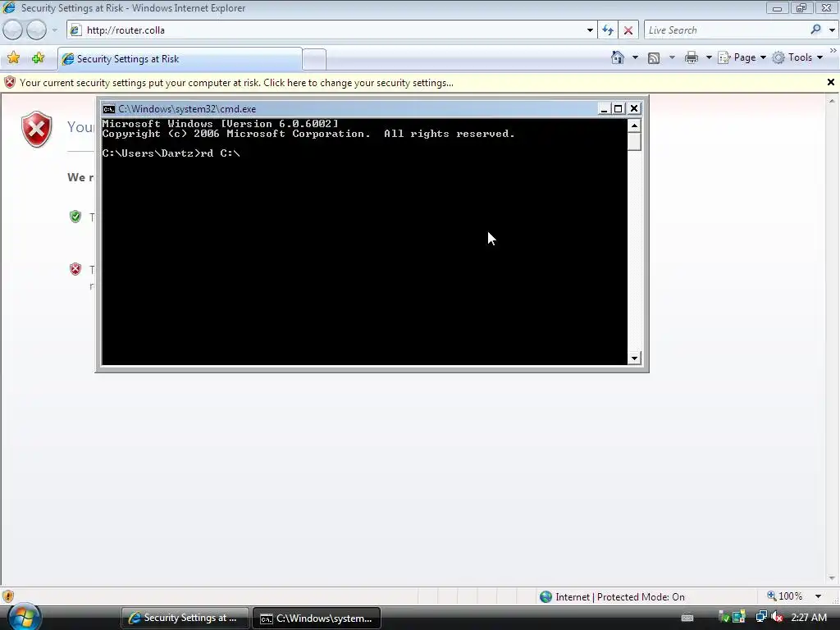Open the Favorites Center star icon
This screenshot has height=630, width=840.
click(x=13, y=58)
